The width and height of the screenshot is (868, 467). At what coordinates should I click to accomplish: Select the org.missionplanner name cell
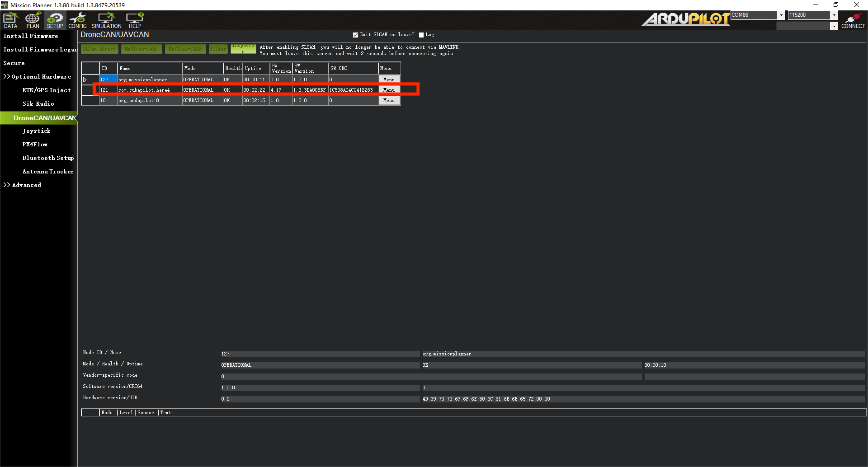(x=150, y=79)
